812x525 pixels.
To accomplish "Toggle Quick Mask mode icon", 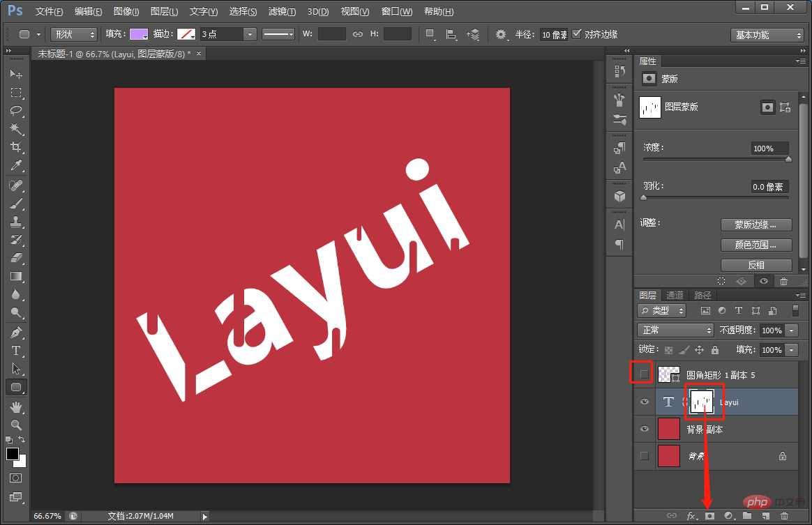I will click(16, 478).
